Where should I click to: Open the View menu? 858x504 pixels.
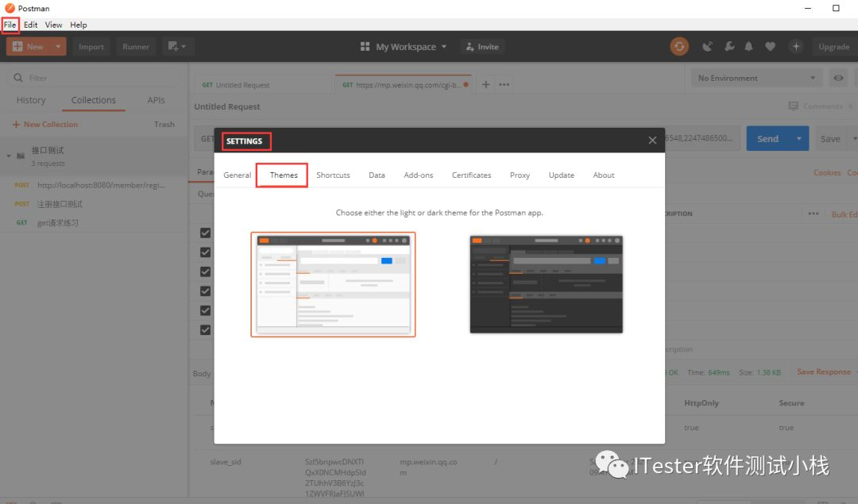(x=54, y=25)
